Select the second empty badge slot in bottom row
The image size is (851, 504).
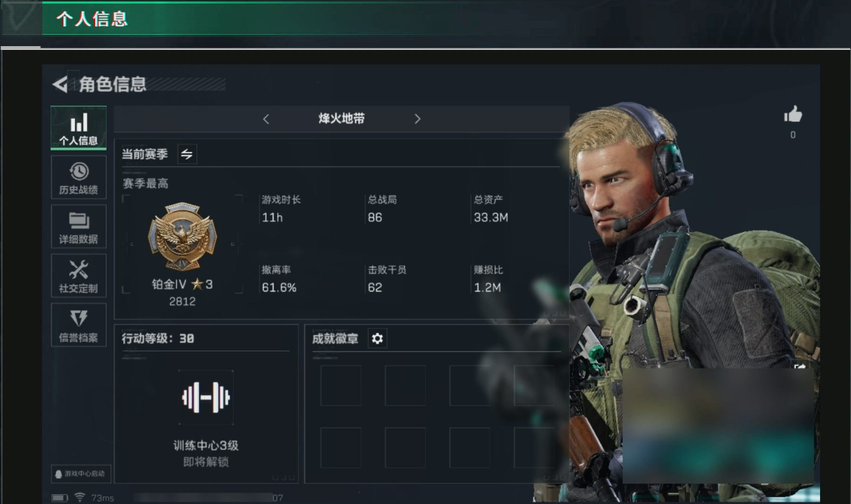[405, 447]
